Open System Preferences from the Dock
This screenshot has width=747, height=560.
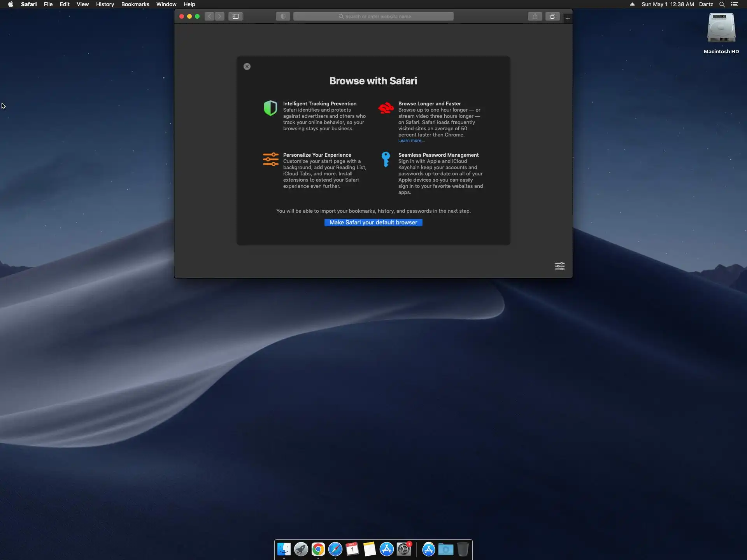pos(404,549)
